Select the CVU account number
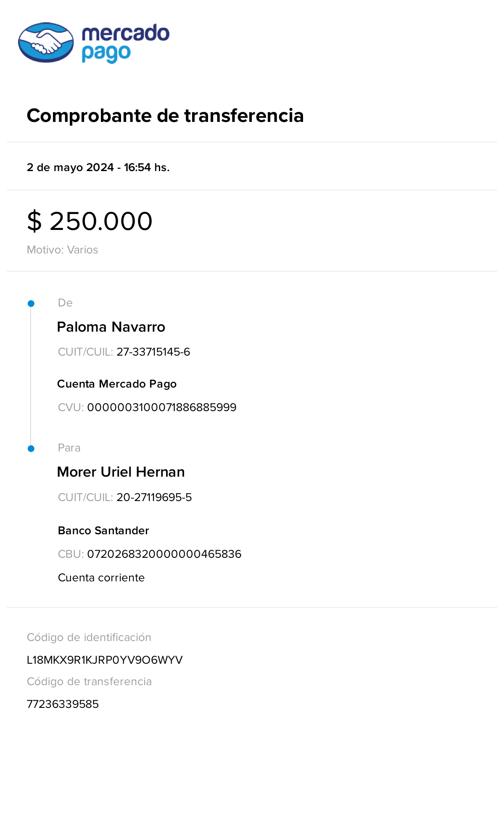The height and width of the screenshot is (839, 504). click(161, 407)
